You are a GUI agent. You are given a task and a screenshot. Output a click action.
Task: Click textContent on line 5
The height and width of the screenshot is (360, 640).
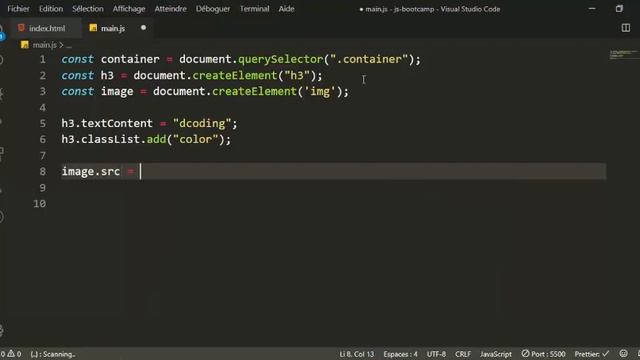117,123
